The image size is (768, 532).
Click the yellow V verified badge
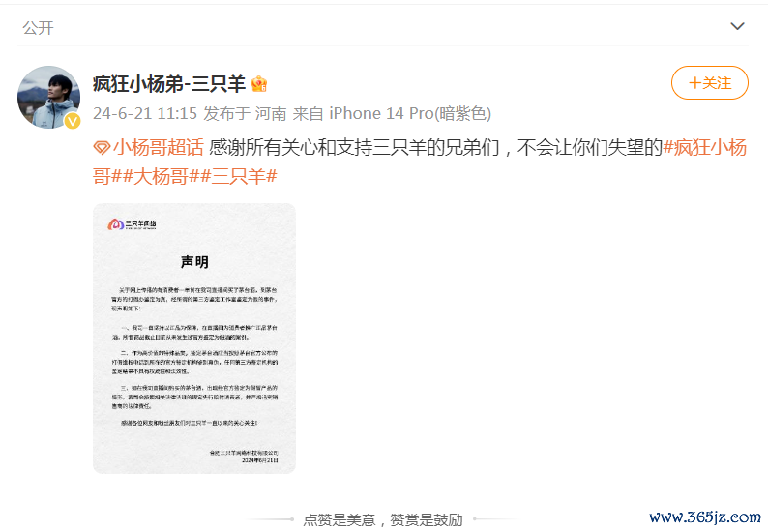pos(73,121)
